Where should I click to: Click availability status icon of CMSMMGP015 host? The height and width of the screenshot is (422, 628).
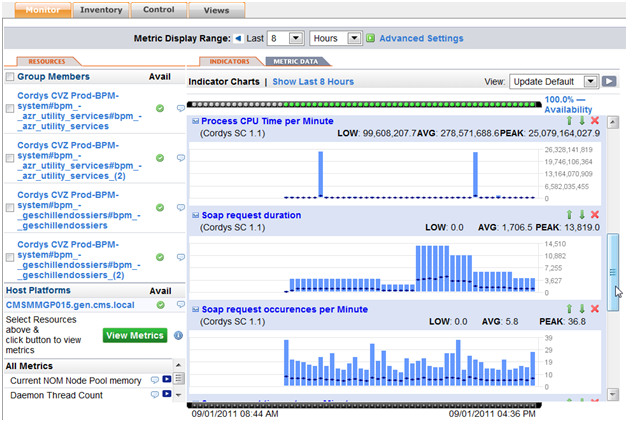(161, 305)
